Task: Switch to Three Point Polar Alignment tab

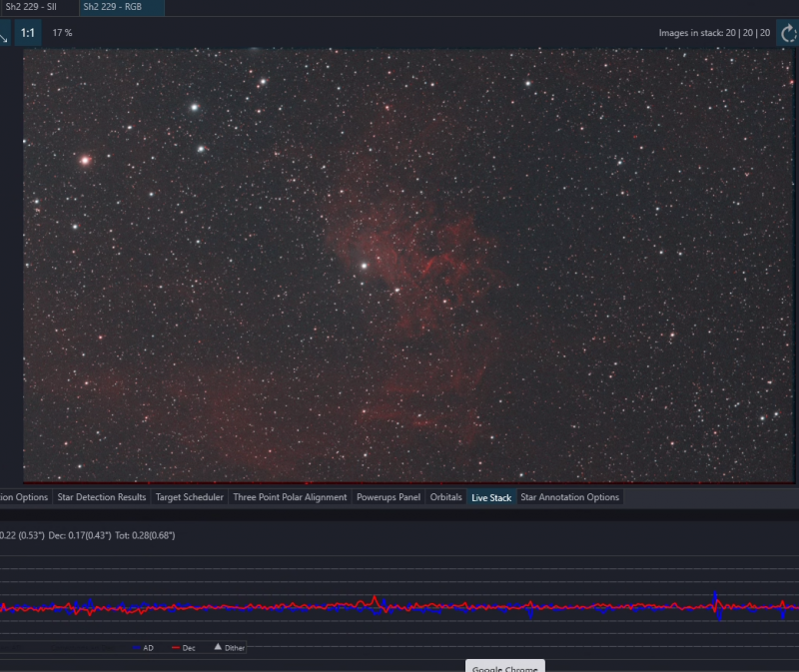Action: coord(290,497)
